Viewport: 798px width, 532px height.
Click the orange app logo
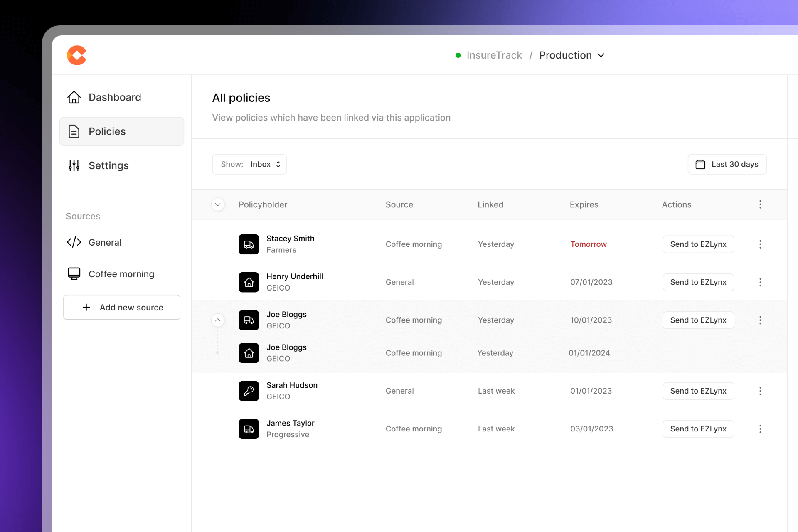click(x=76, y=55)
